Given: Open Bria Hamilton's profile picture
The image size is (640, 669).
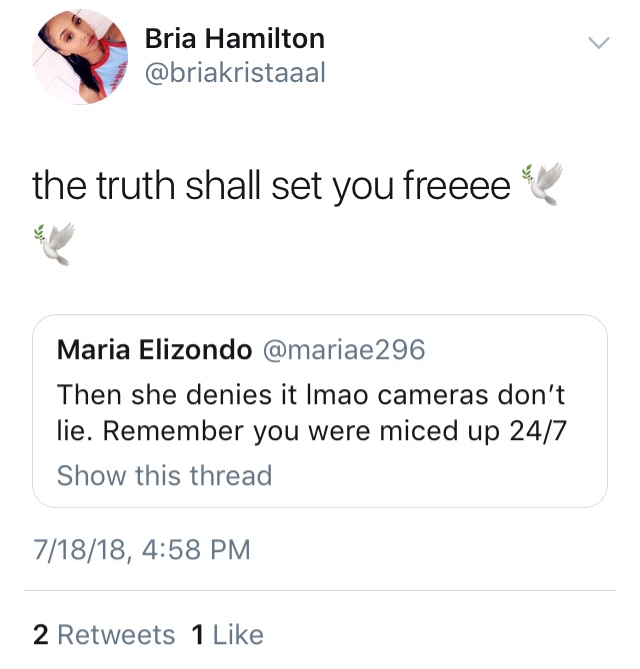Looking at the screenshot, I should click(x=80, y=57).
